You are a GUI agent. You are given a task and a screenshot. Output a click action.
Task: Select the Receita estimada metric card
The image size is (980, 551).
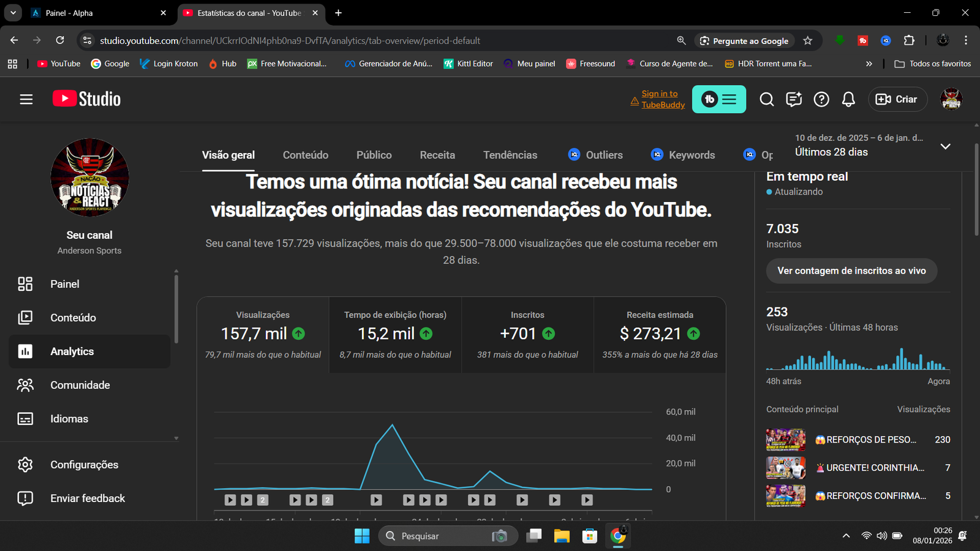click(660, 335)
